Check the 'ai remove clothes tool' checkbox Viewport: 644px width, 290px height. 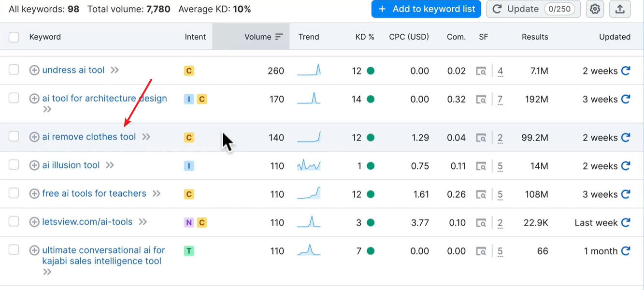pos(14,136)
